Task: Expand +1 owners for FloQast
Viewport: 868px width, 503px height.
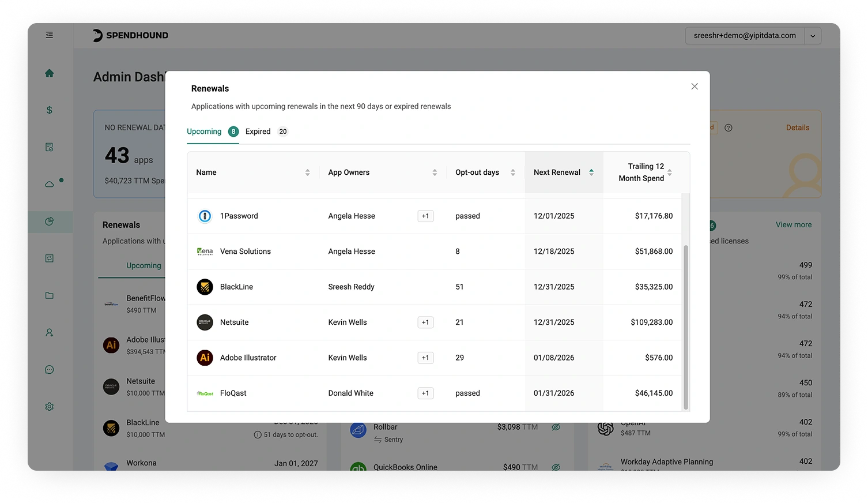Action: (425, 393)
